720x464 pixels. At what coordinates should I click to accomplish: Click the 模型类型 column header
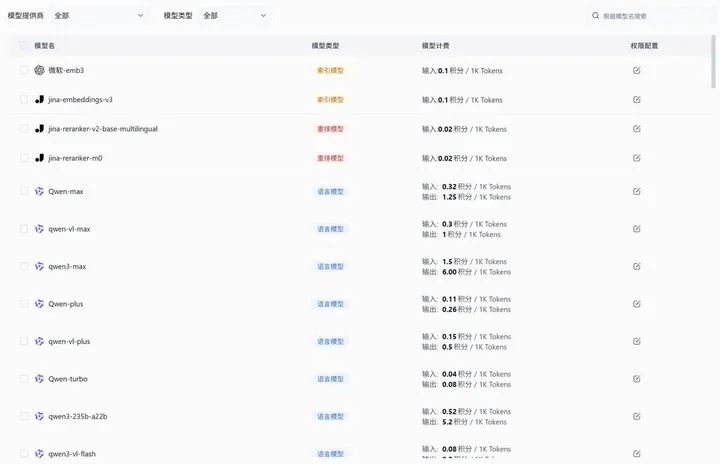[325, 45]
